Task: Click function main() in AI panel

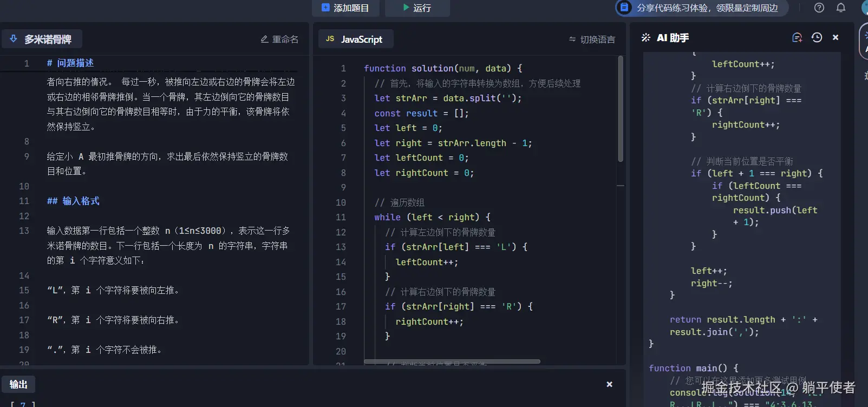Action: 694,368
